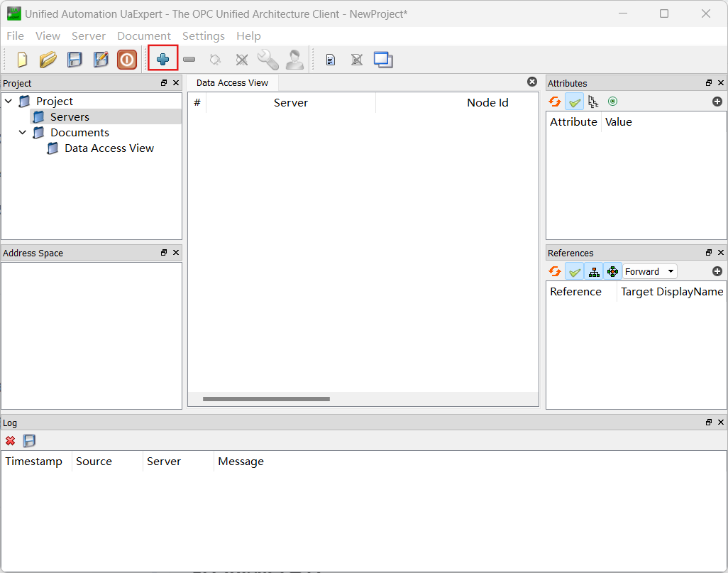The image size is (728, 573).
Task: Click the green target icon in Attributes
Action: tap(612, 102)
